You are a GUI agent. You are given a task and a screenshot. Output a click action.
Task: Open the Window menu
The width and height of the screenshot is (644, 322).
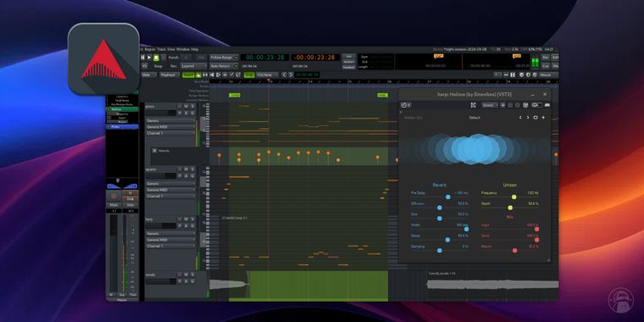click(183, 49)
